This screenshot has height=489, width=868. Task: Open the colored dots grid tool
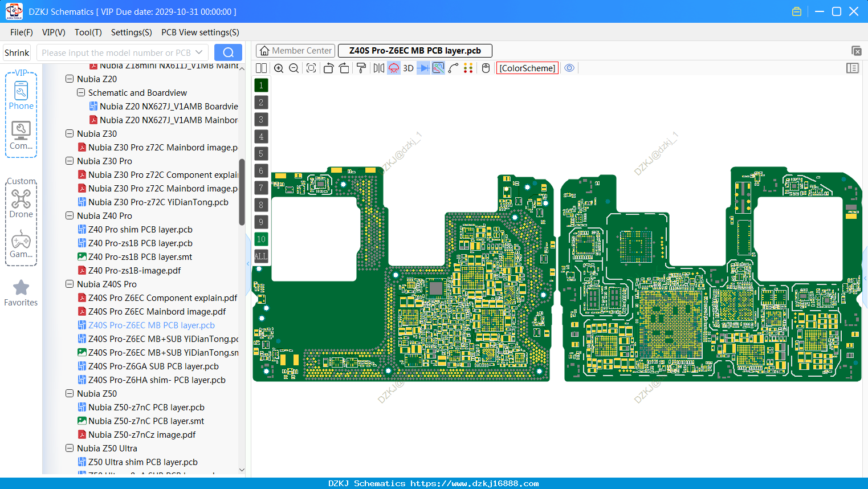tap(468, 68)
